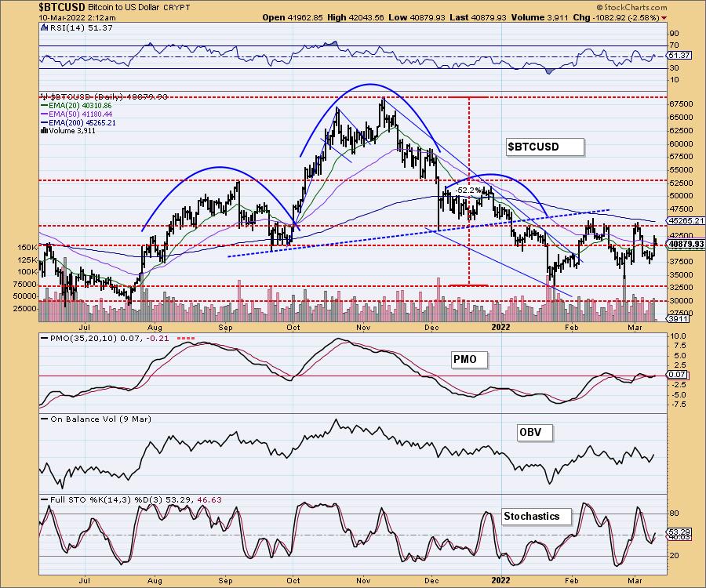
Task: Click the 53.29 stochastic value tag
Action: [679, 532]
